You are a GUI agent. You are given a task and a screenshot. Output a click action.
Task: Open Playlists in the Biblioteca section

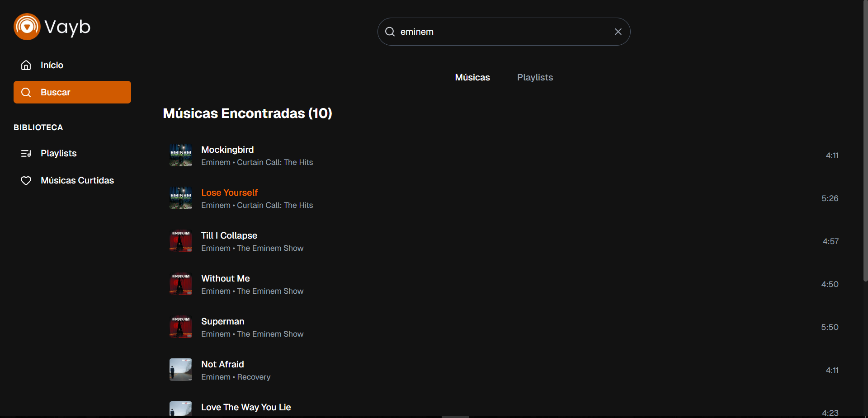coord(72,153)
